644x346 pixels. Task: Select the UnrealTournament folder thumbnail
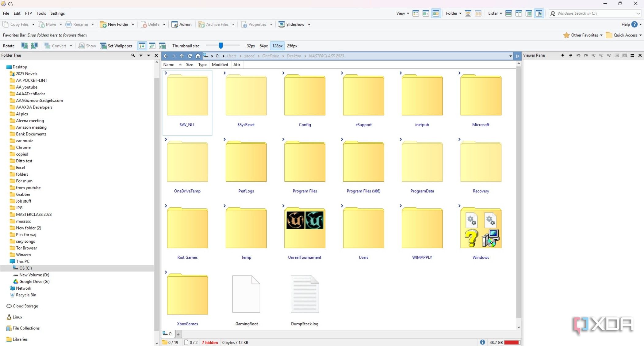point(305,228)
